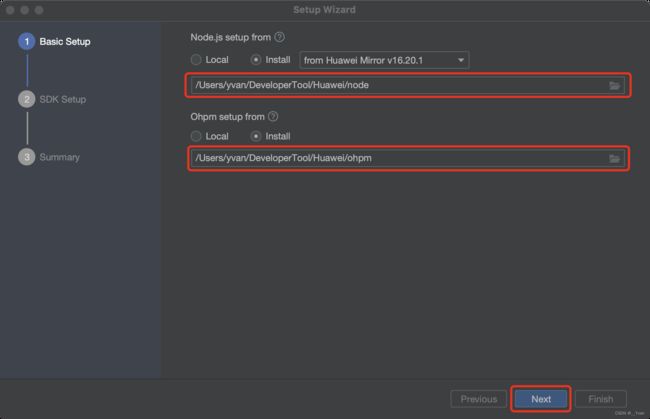This screenshot has width=650, height=419.
Task: Browse folder for Node.js install path
Action: click(614, 85)
